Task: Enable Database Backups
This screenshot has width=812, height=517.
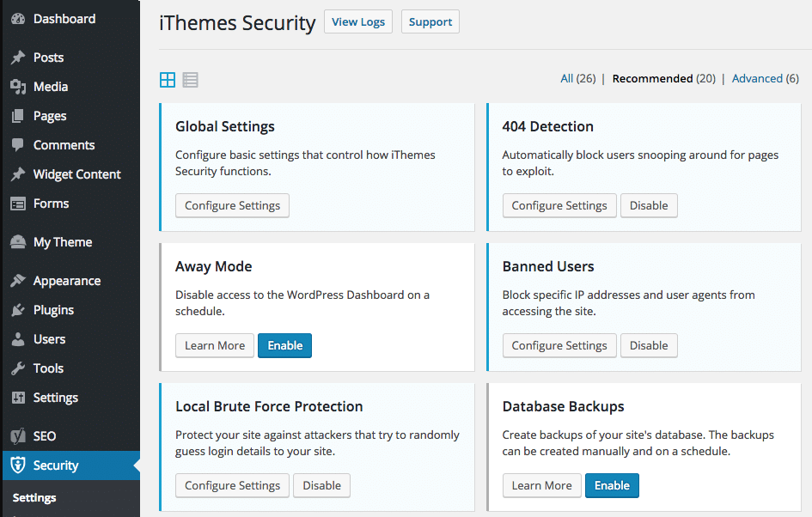Action: pyautogui.click(x=612, y=485)
